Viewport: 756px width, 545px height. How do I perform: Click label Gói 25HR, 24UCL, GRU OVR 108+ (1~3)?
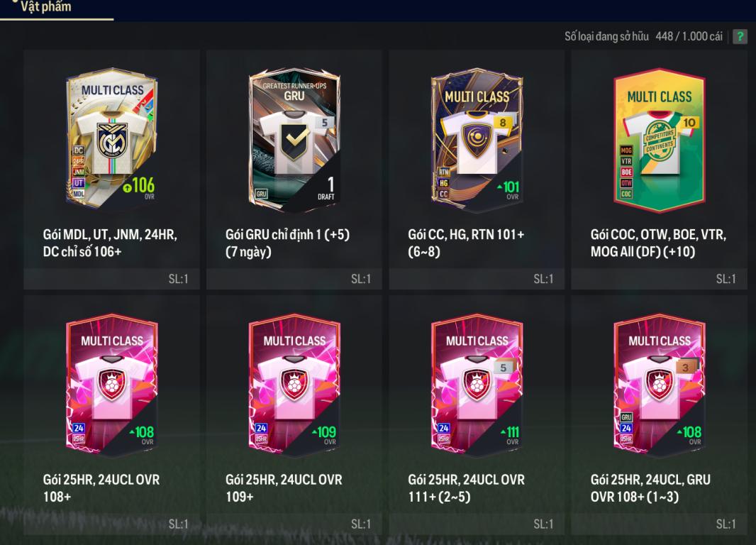650,488
